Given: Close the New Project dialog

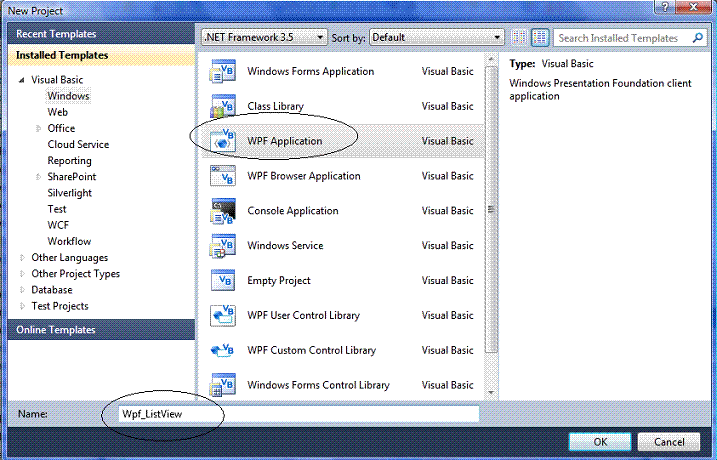Looking at the screenshot, I should pyautogui.click(x=693, y=6).
